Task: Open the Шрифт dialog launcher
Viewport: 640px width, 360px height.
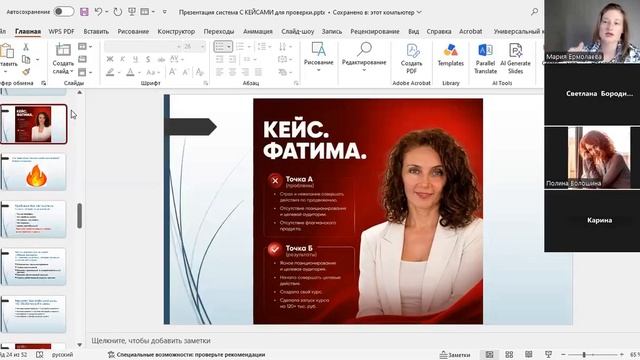Action: (x=206, y=83)
